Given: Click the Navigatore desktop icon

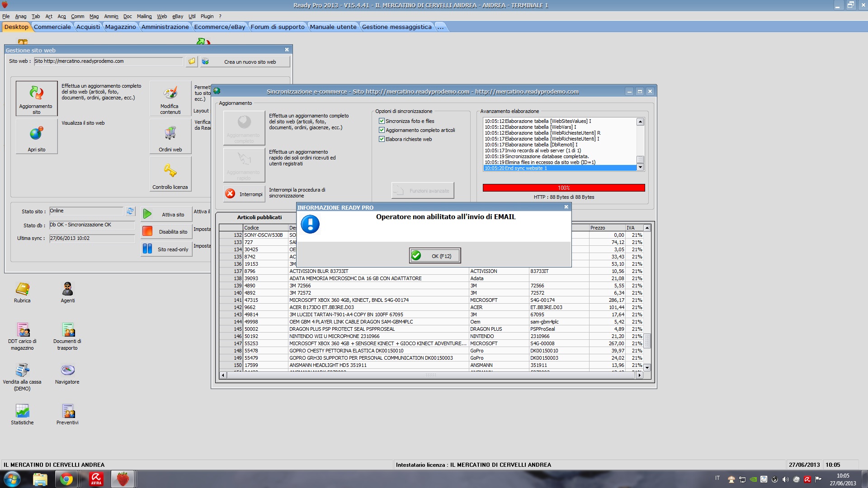Looking at the screenshot, I should [x=67, y=371].
